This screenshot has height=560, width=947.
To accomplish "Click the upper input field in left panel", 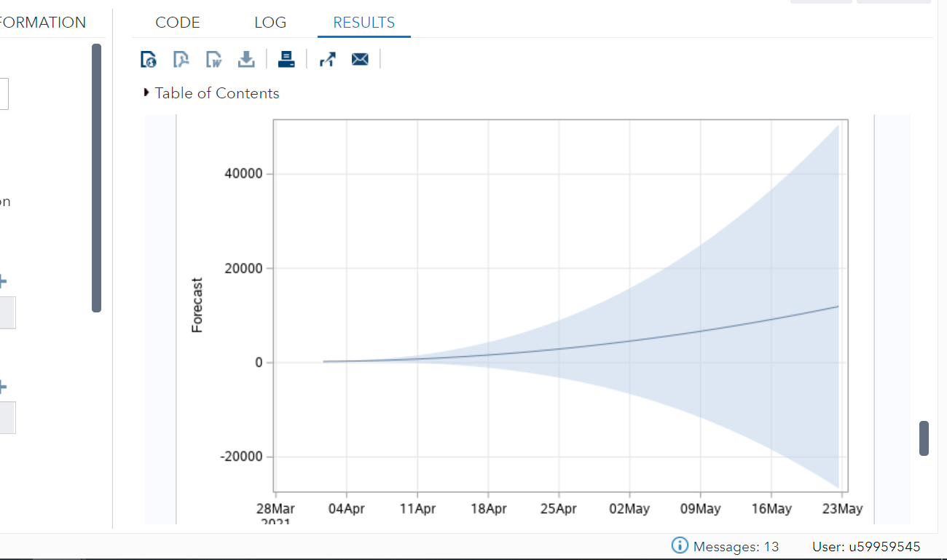I will tap(4, 93).
